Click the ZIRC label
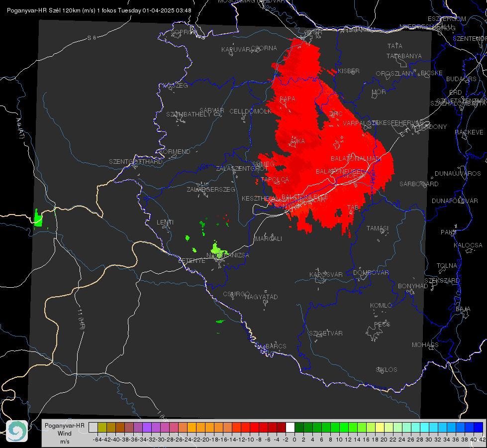This screenshot has height=448, width=487. (336, 113)
